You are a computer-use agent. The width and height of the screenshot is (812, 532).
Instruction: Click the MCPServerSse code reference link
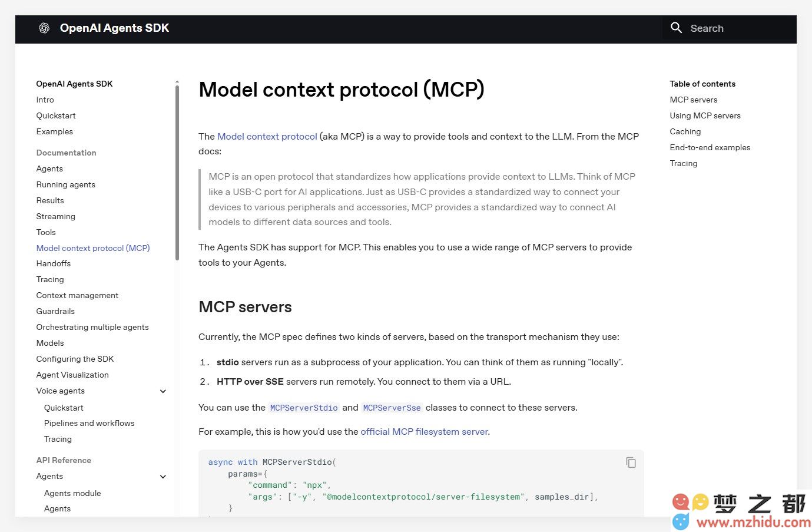point(392,408)
